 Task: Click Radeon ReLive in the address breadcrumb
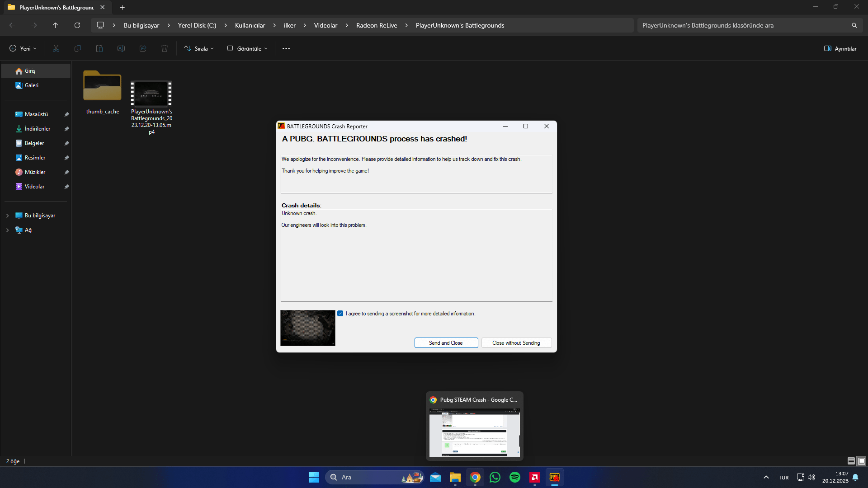(x=377, y=25)
